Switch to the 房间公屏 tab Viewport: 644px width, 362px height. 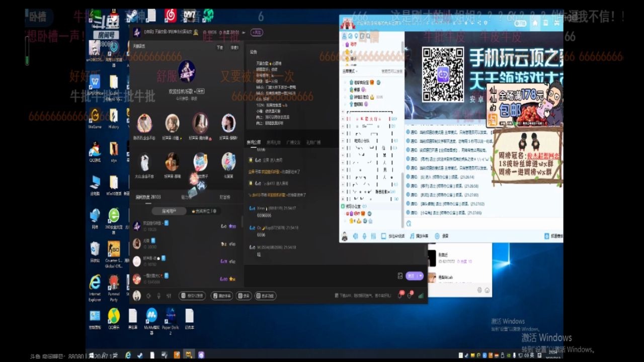point(254,142)
